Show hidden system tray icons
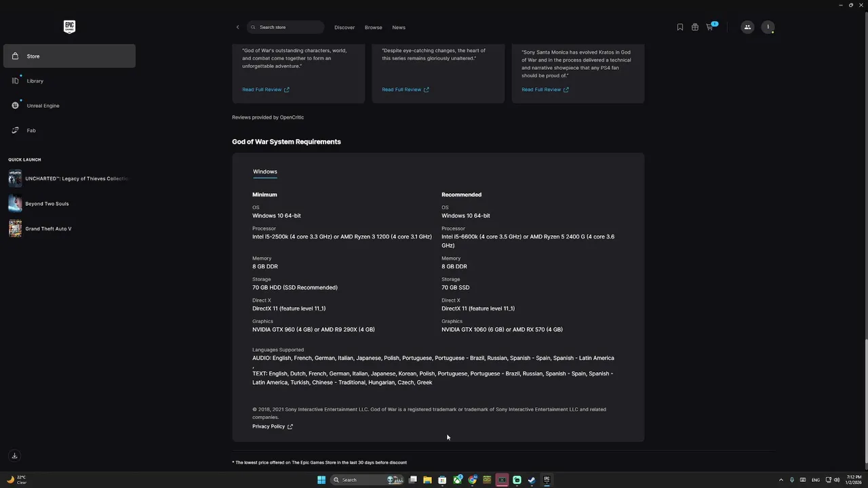This screenshot has height=488, width=868. coord(781,480)
